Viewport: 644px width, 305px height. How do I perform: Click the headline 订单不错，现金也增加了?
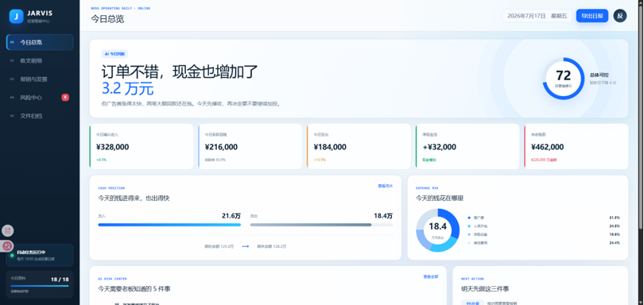point(180,71)
